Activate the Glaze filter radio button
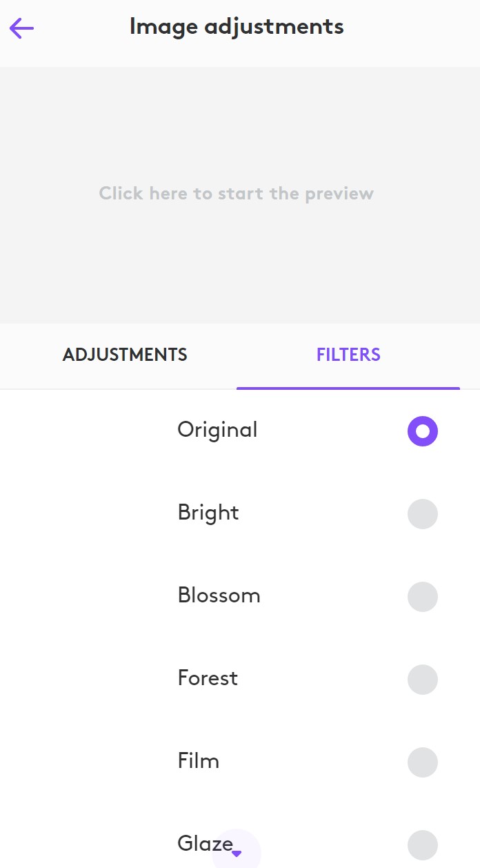This screenshot has width=480, height=868. [x=423, y=845]
